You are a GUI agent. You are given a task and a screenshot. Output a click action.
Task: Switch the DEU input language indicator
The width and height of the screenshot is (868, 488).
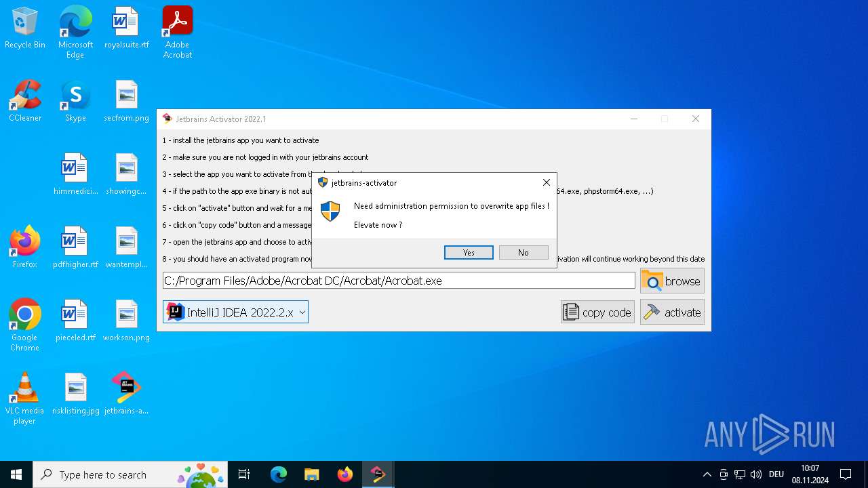pos(776,474)
